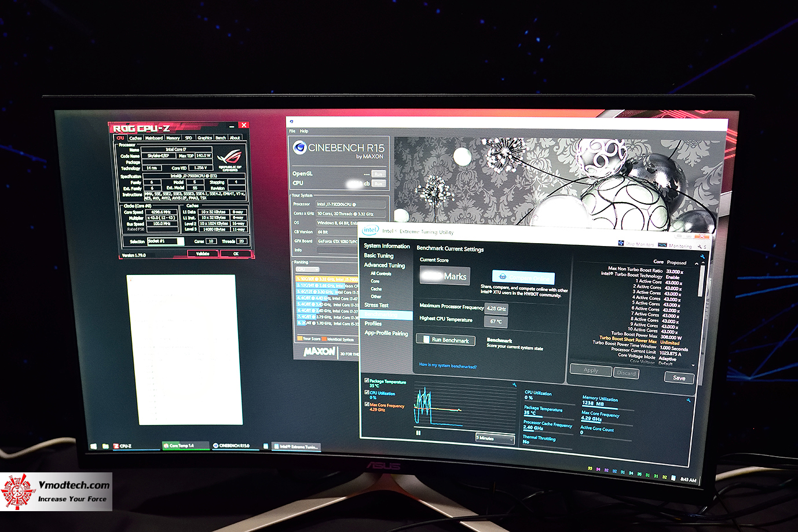
Task: Open the 5 Minutes time range dropdown
Action: [x=495, y=438]
